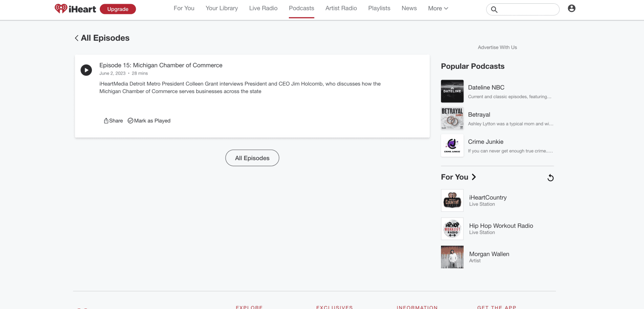Play Episode 15 Michigan Chamber of Commerce

click(86, 70)
